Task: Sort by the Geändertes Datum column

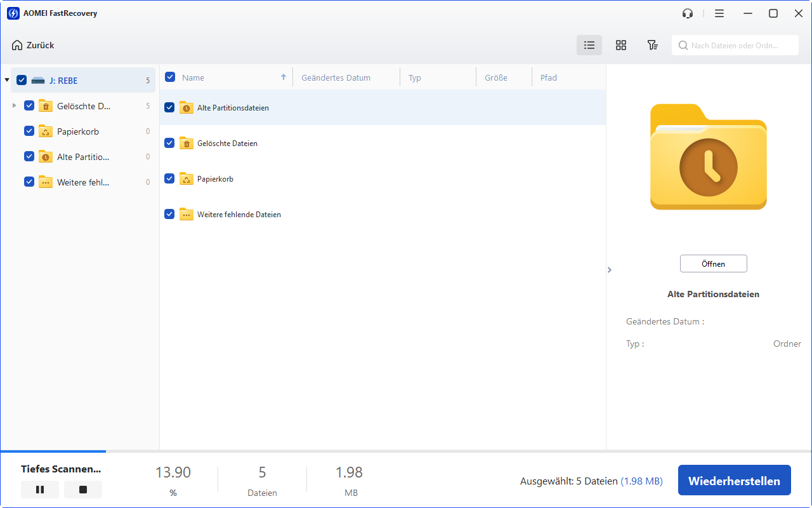Action: [336, 78]
